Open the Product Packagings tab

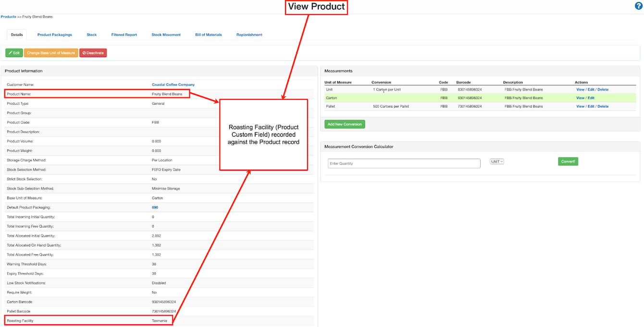[55, 35]
